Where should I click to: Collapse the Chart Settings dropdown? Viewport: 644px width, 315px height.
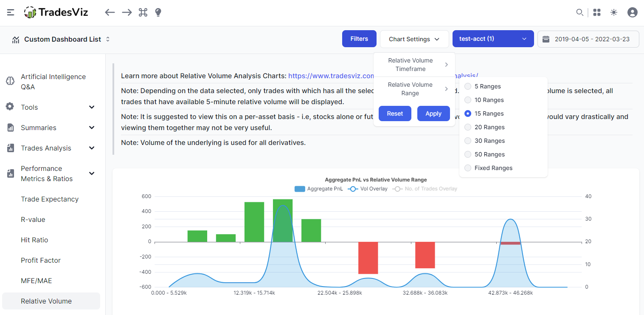coord(414,39)
